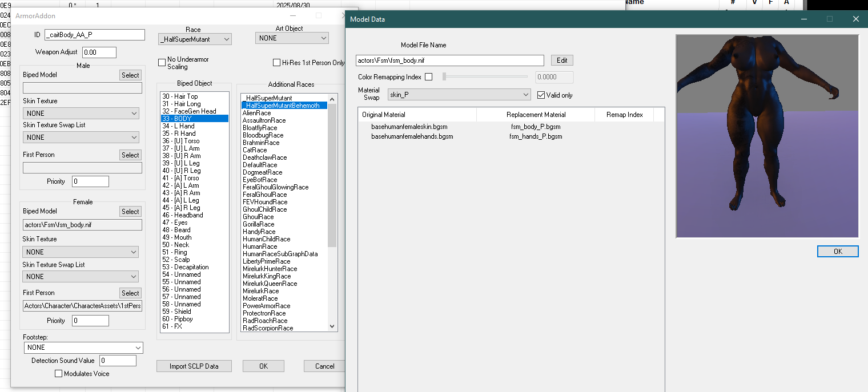Toggle No Underarmor Scaling checkbox
Image resolution: width=868 pixels, height=392 pixels.
click(162, 63)
